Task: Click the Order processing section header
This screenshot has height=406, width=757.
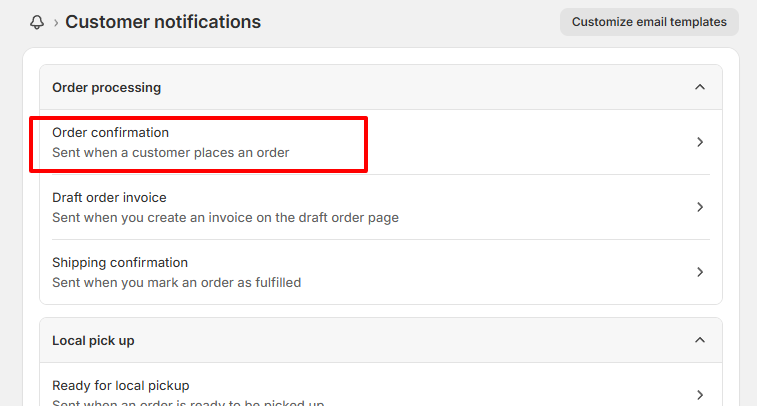Action: 381,87
